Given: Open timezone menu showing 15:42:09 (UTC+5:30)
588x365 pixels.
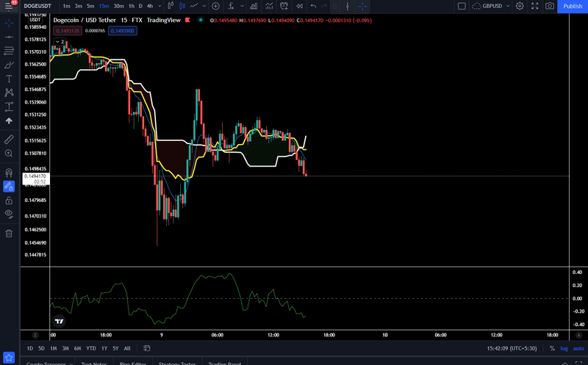Looking at the screenshot, I should tap(512, 348).
